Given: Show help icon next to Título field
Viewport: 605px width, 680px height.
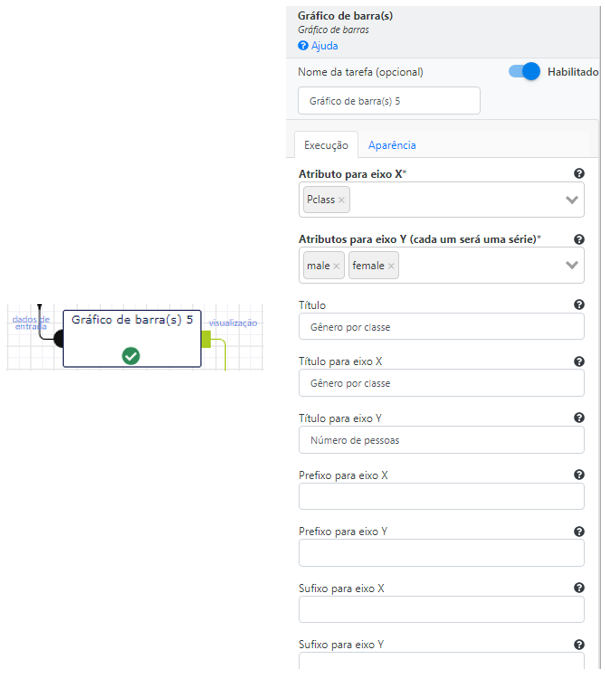Looking at the screenshot, I should tap(579, 304).
